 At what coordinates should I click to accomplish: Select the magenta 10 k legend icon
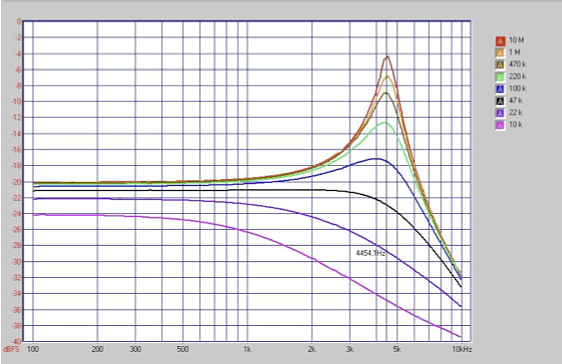pyautogui.click(x=500, y=125)
